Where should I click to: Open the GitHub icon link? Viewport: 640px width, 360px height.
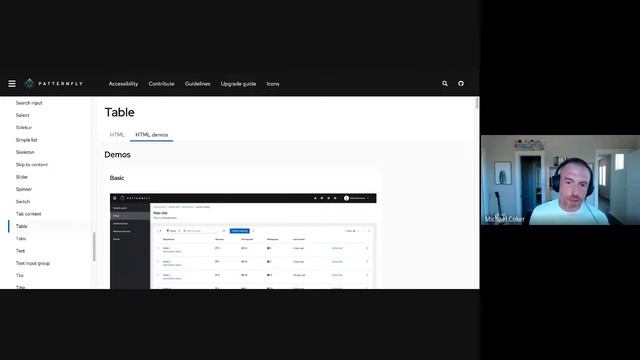[461, 84]
